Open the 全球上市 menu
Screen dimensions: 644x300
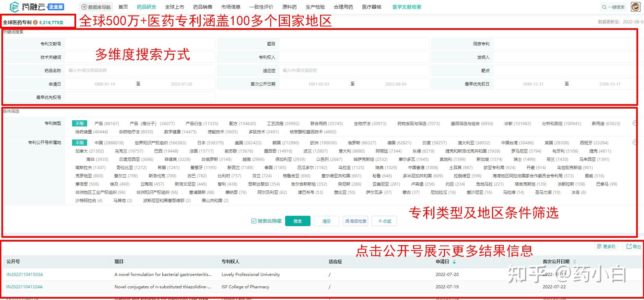point(175,7)
